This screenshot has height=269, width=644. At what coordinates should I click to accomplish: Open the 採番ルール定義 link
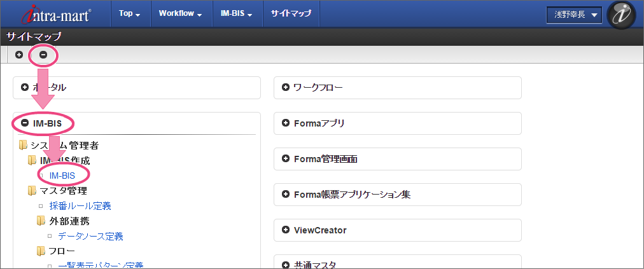80,205
